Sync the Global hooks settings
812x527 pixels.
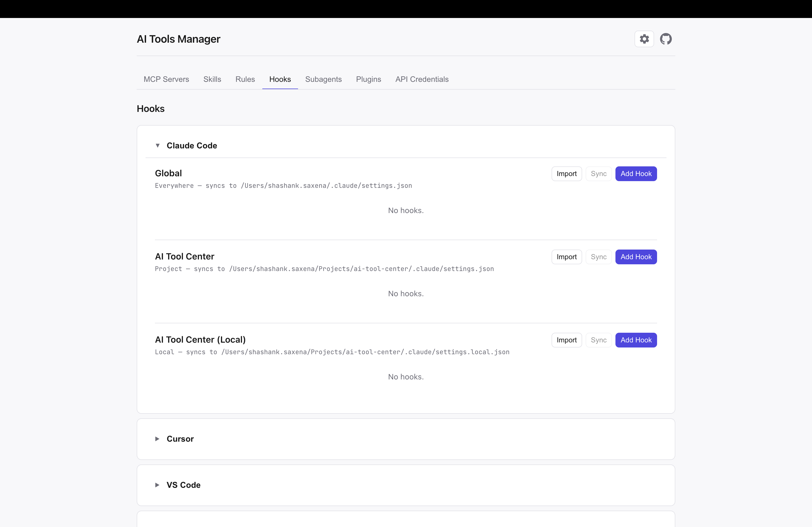pos(599,174)
